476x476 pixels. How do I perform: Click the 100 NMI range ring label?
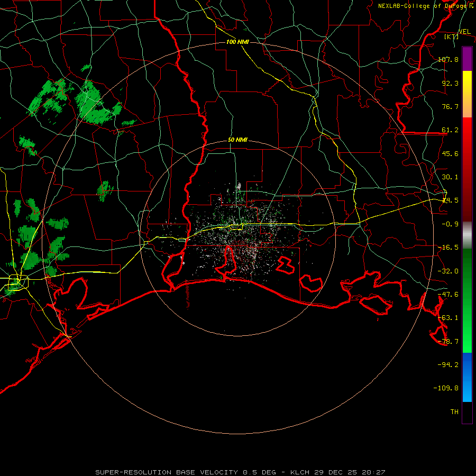tap(237, 42)
